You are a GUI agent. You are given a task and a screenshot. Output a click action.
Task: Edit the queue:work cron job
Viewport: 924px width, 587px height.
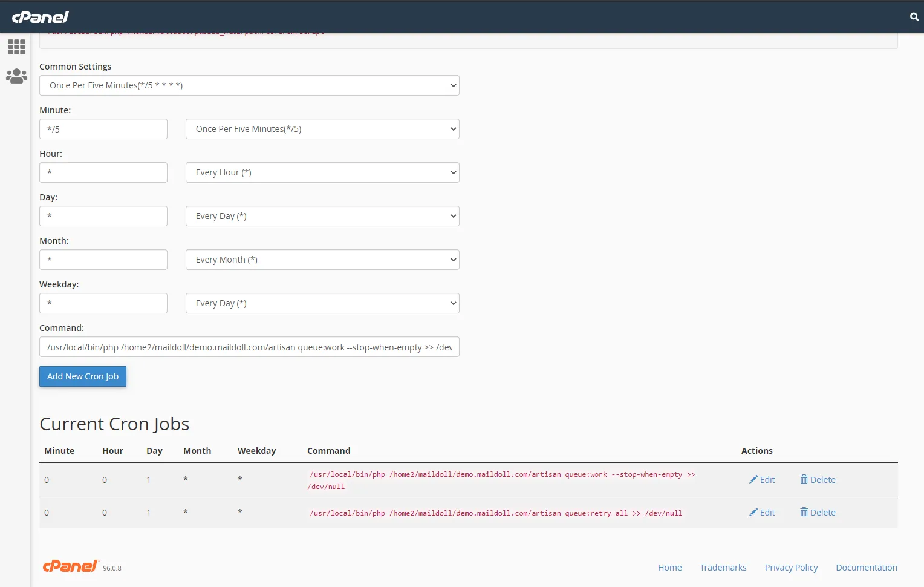pos(762,480)
